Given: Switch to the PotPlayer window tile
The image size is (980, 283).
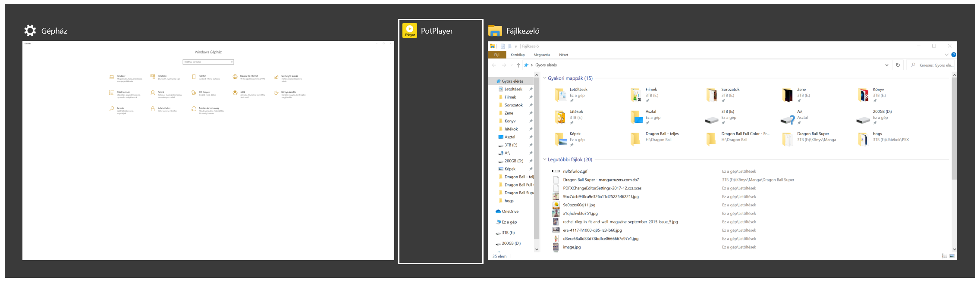Looking at the screenshot, I should click(440, 141).
